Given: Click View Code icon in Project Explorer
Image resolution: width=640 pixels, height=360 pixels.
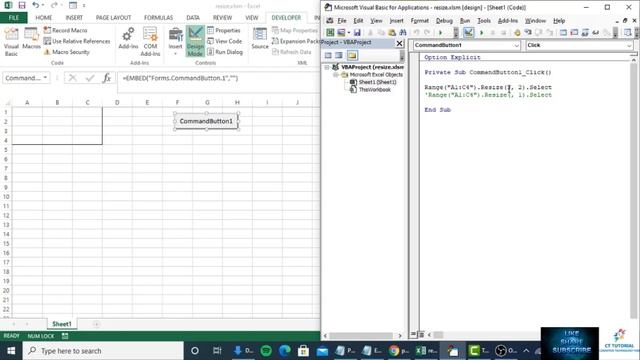Looking at the screenshot, I should (x=328, y=55).
